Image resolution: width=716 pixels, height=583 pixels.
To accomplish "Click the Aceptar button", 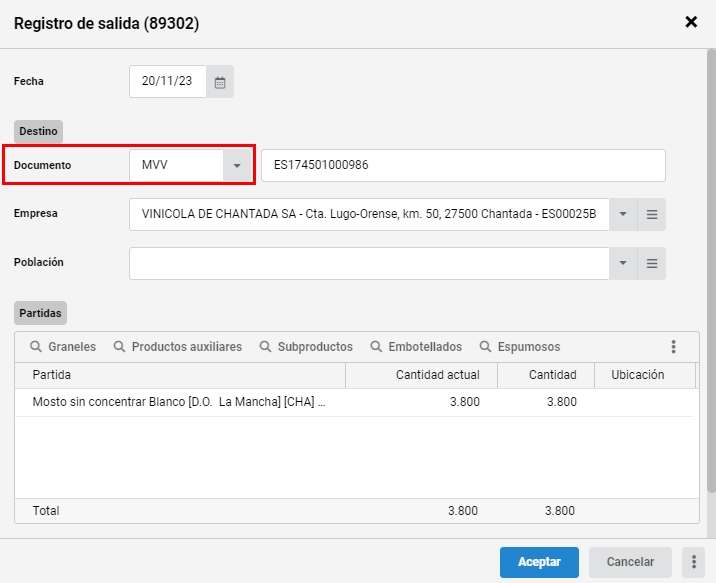I will tap(539, 562).
